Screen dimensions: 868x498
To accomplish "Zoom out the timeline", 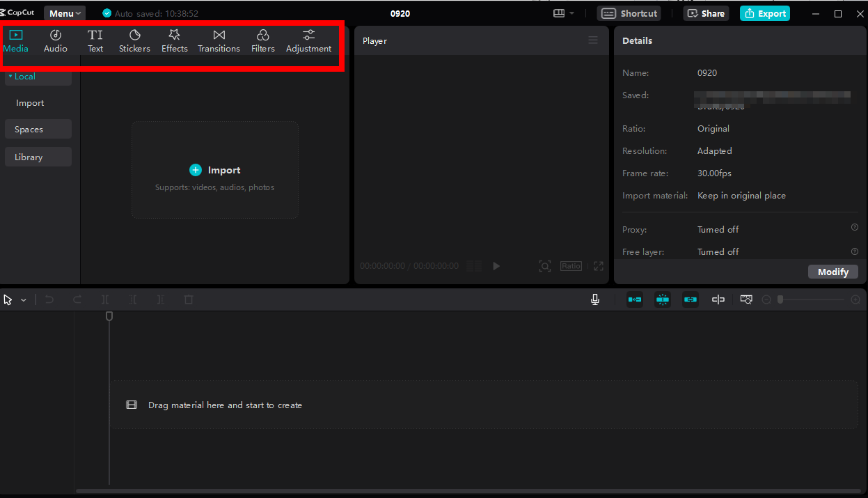I will point(766,299).
